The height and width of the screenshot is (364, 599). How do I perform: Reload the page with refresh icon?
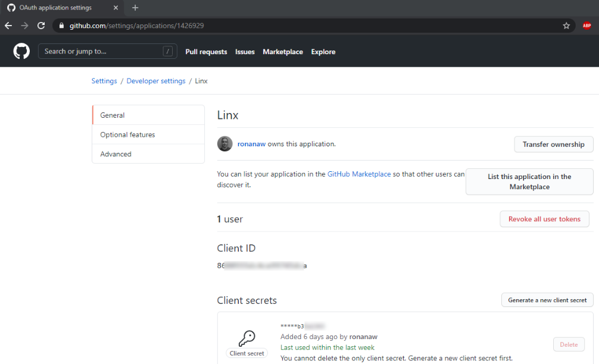[x=41, y=26]
